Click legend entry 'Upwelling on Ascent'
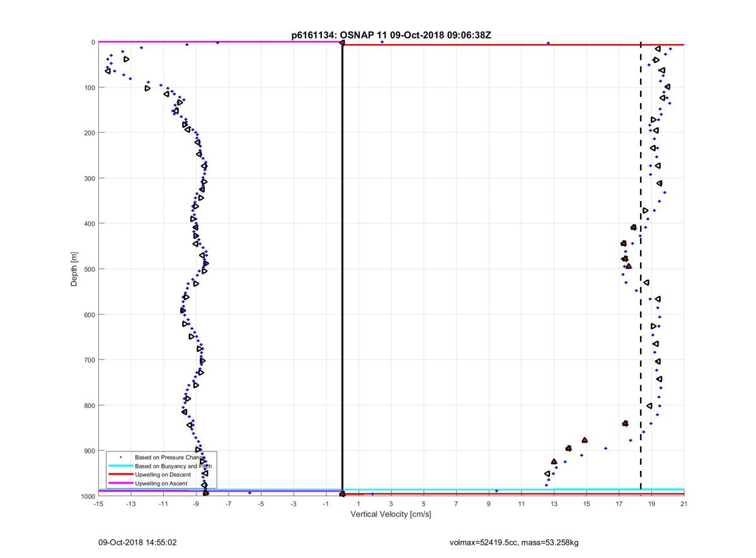Screen dimensions: 756x558 click(161, 483)
